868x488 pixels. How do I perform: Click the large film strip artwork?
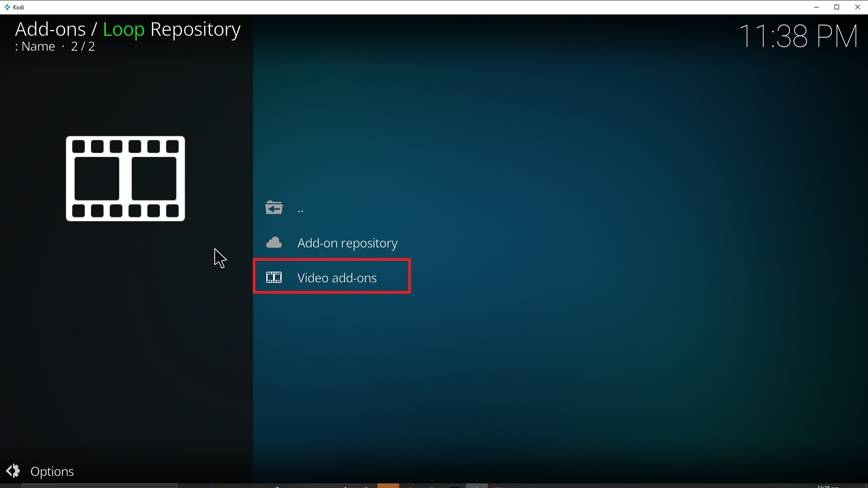pyautogui.click(x=125, y=178)
